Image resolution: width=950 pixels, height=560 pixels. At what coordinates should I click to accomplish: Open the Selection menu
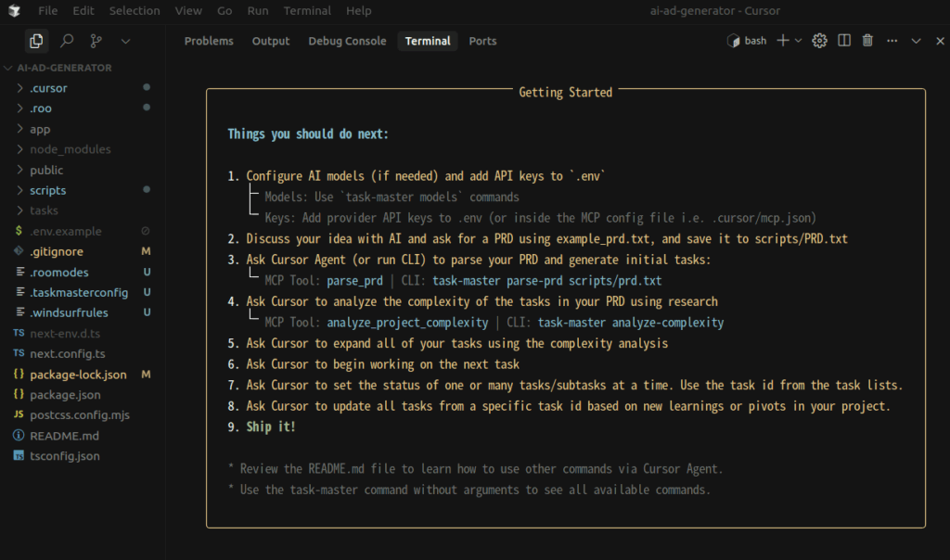click(x=135, y=10)
